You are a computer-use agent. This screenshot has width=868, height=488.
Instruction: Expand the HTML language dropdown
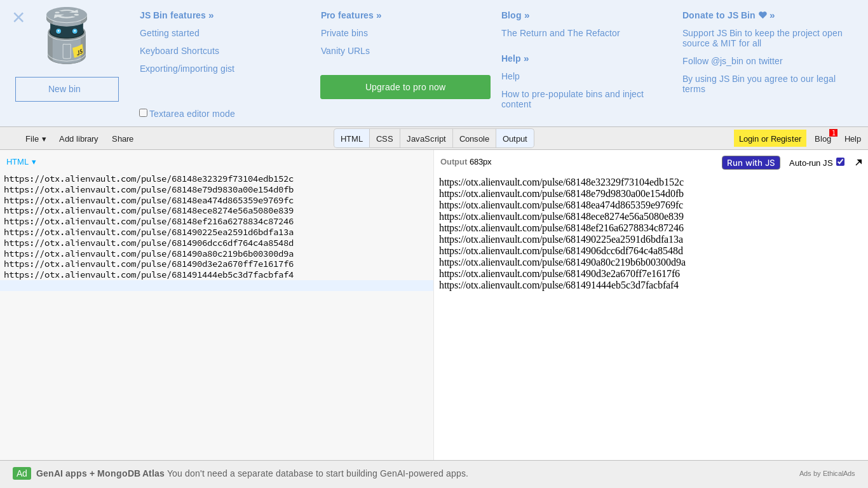pyautogui.click(x=21, y=161)
